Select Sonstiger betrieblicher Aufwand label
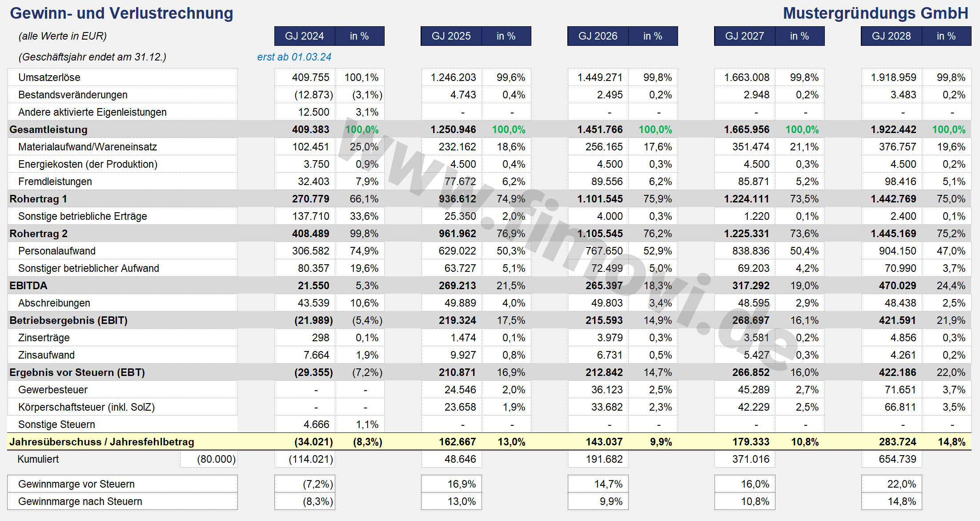The width and height of the screenshot is (980, 521). tap(88, 268)
